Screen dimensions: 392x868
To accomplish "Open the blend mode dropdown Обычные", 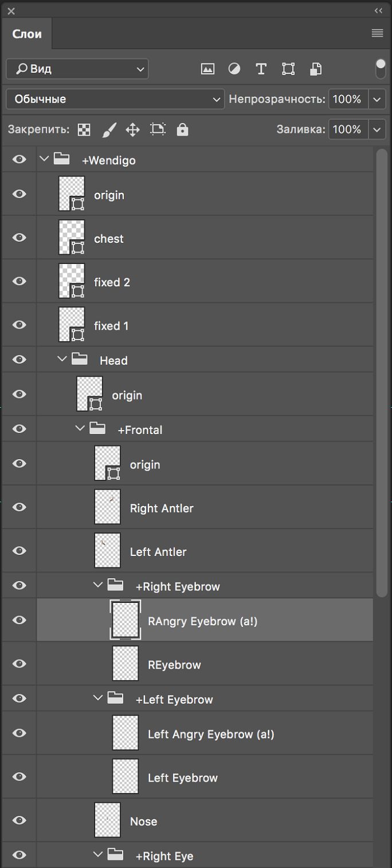I will [115, 98].
